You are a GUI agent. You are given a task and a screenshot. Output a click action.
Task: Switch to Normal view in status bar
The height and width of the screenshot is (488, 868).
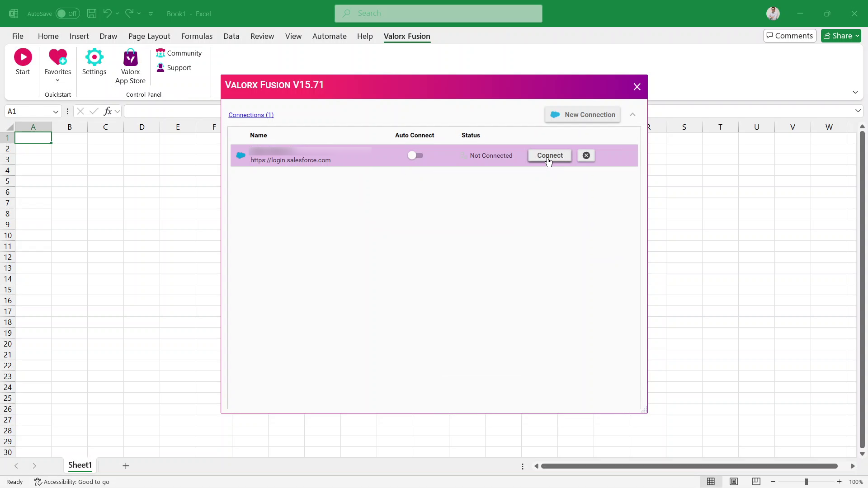click(x=711, y=482)
